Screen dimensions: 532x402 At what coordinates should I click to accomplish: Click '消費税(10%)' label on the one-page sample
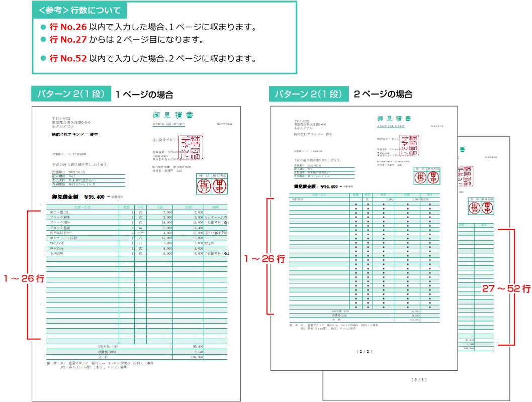108,352
